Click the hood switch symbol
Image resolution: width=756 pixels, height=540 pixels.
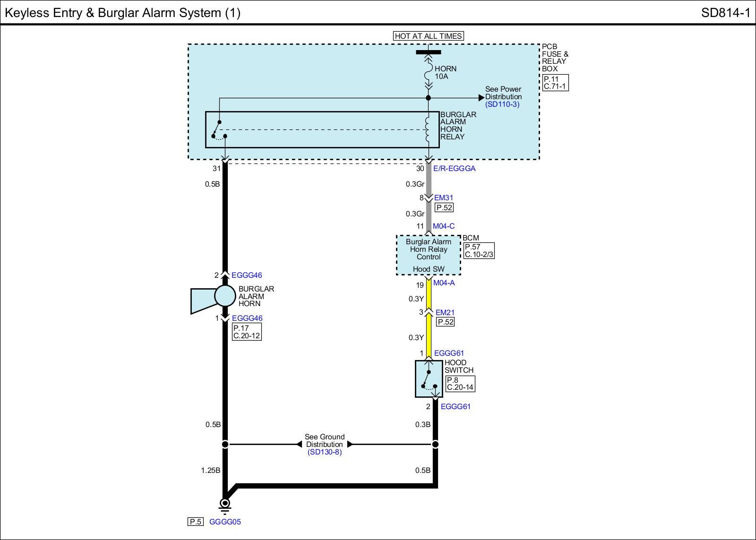[429, 379]
